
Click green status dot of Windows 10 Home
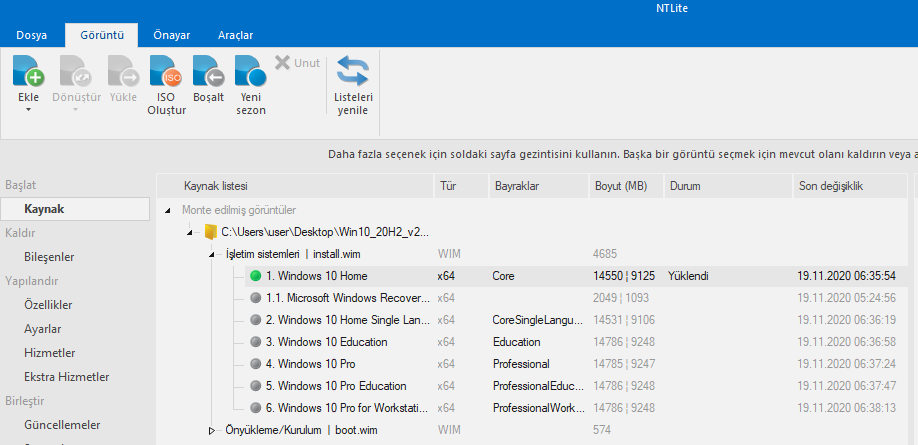point(255,276)
